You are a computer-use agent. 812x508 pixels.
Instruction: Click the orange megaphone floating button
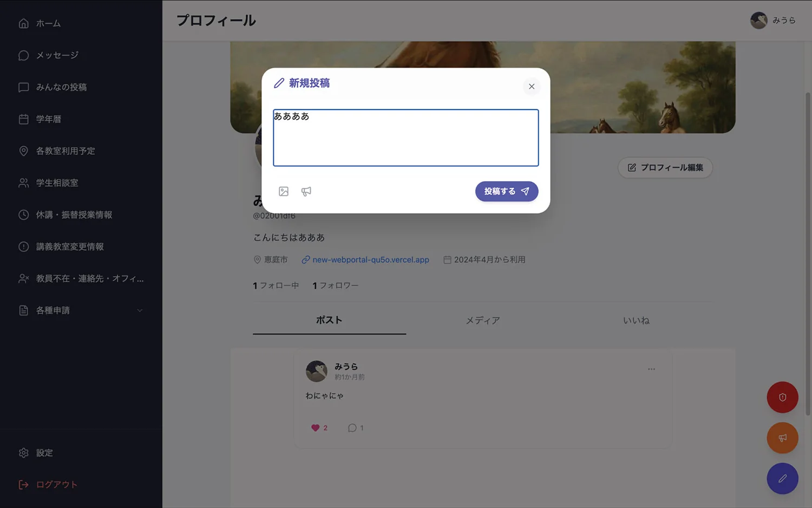pyautogui.click(x=782, y=438)
